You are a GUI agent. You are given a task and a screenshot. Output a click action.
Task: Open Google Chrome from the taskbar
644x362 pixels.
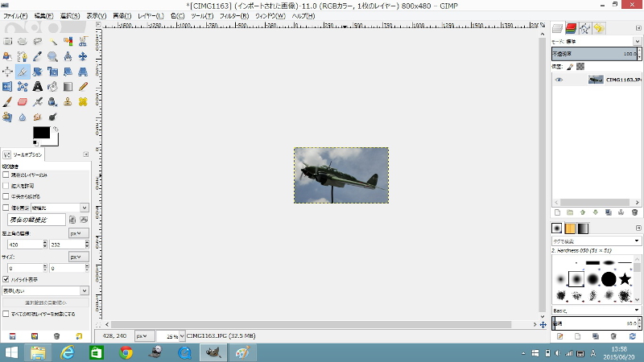pos(126,352)
